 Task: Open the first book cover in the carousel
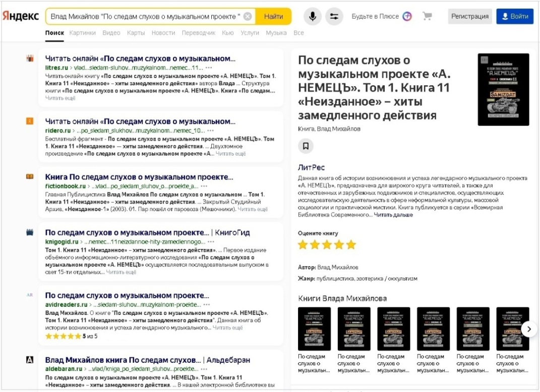click(314, 329)
